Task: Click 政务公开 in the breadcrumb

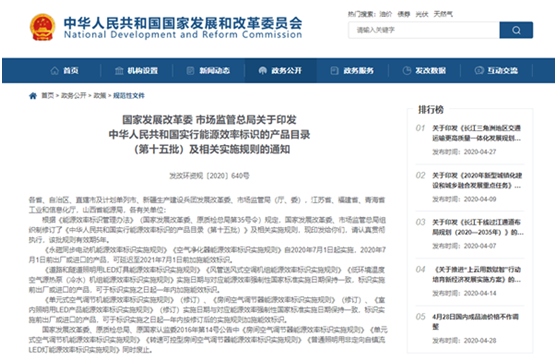Action: click(x=74, y=96)
